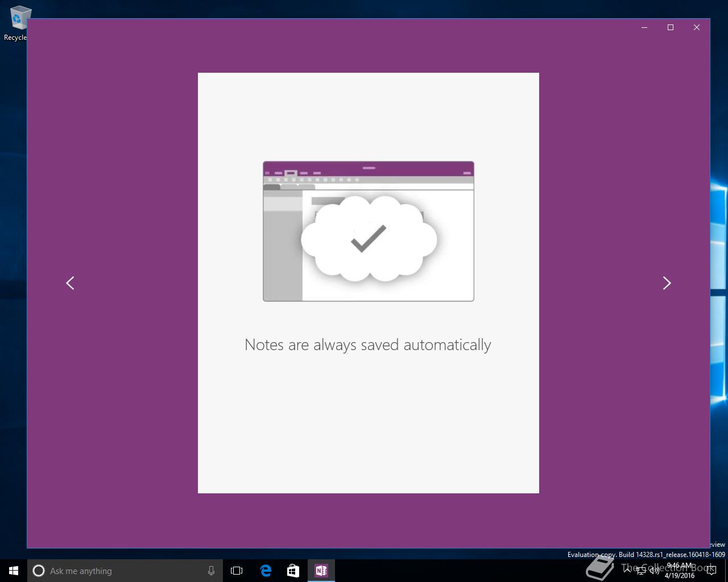Go to the next intro slide
Viewport: 728px width, 582px height.
(667, 283)
